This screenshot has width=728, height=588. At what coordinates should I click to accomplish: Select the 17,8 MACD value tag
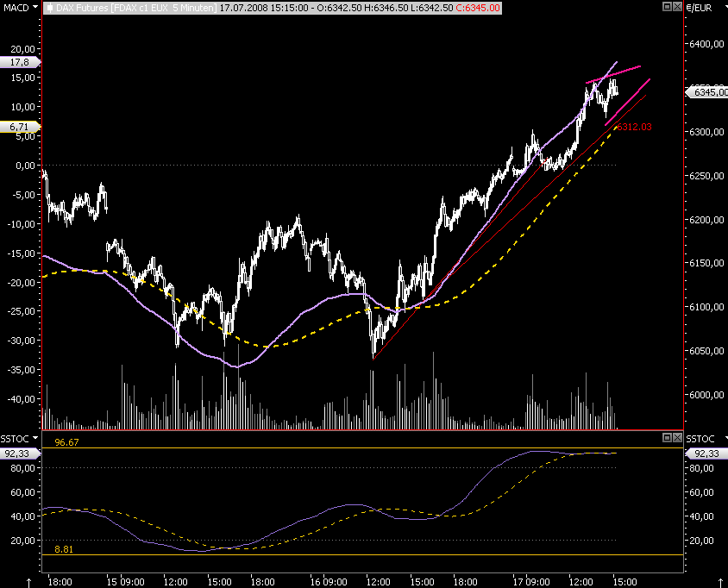click(21, 62)
